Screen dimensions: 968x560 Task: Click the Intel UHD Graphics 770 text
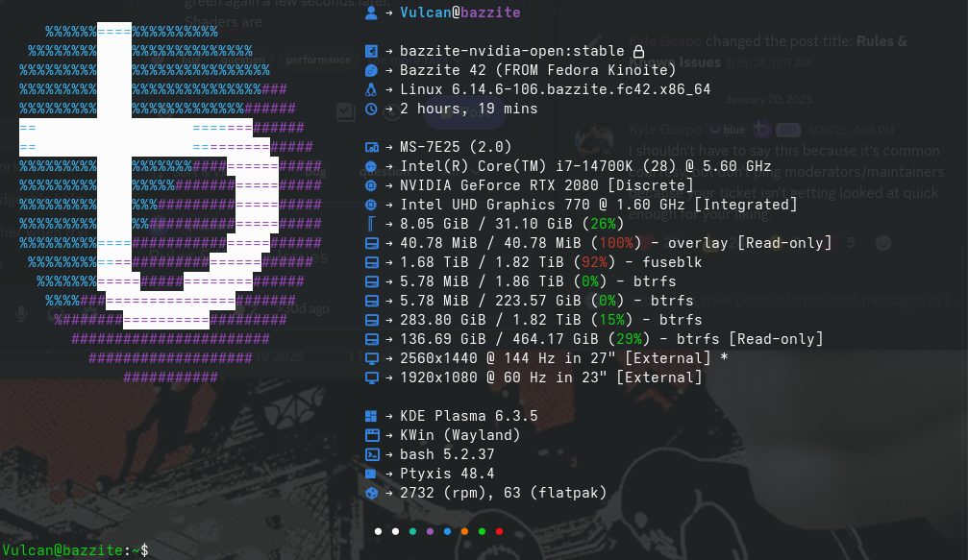(x=598, y=205)
